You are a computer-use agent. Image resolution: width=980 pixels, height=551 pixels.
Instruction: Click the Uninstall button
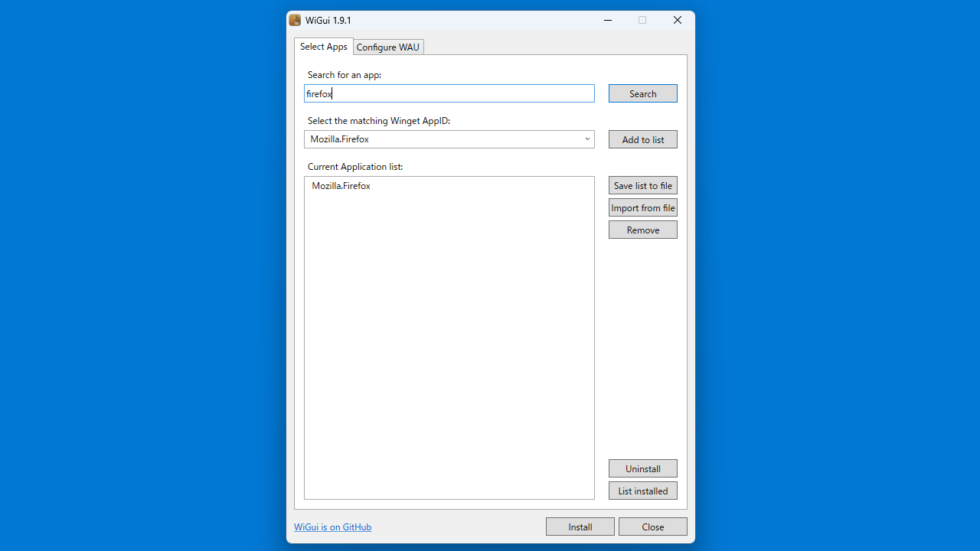tap(643, 468)
